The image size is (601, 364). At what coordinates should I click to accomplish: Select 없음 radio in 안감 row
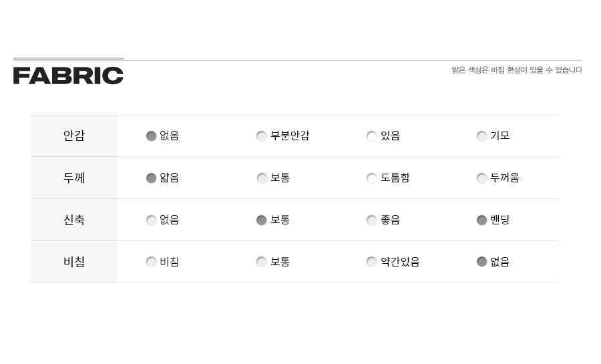[x=152, y=136]
